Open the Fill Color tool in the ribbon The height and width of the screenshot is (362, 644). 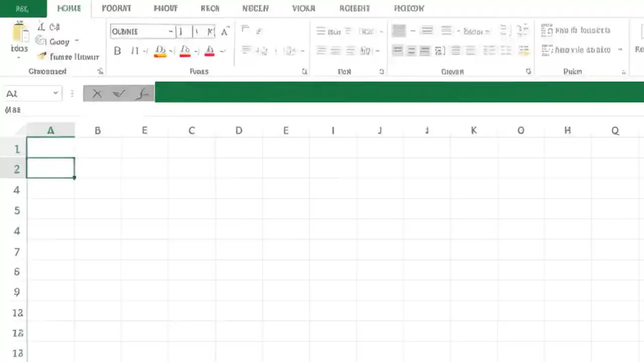pyautogui.click(x=160, y=50)
